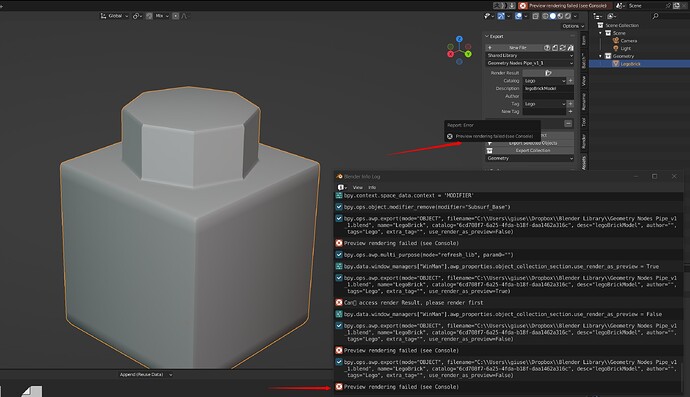Click the refresh library icon in Export panel
The width and height of the screenshot is (690, 397).
pos(562,48)
